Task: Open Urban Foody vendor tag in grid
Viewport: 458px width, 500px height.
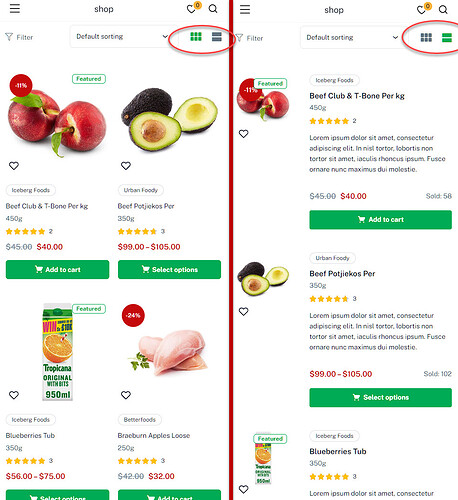Action: [141, 190]
